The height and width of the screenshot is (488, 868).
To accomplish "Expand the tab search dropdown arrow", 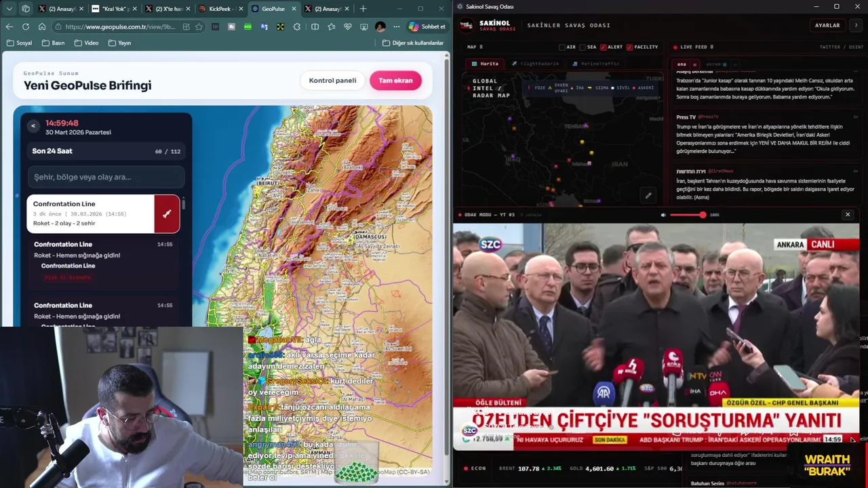I will [9, 9].
